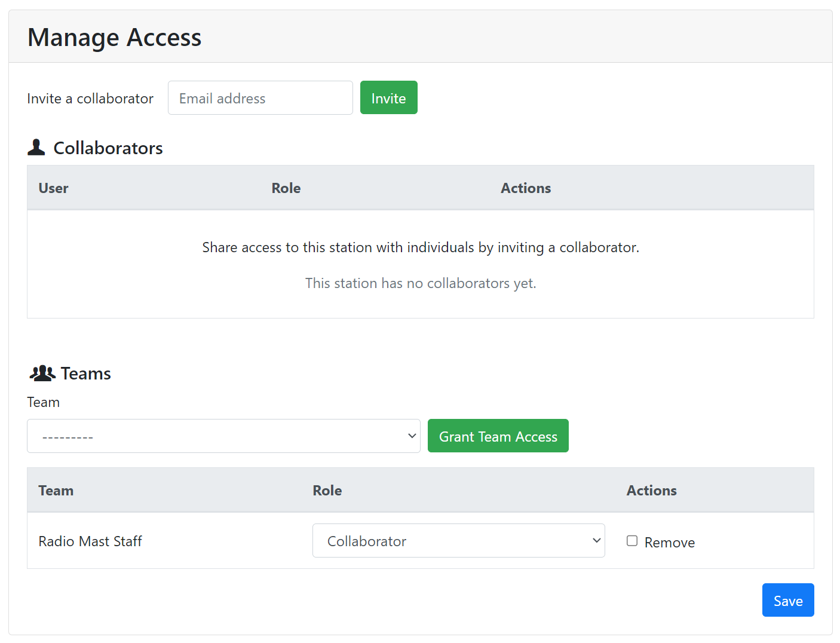Click the Teams group icon
This screenshot has height=643, width=840.
pos(42,373)
